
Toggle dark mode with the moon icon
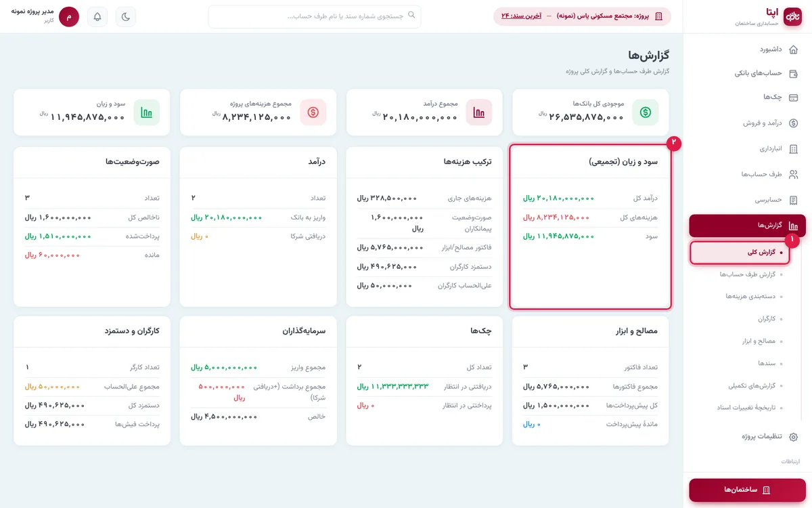(126, 17)
